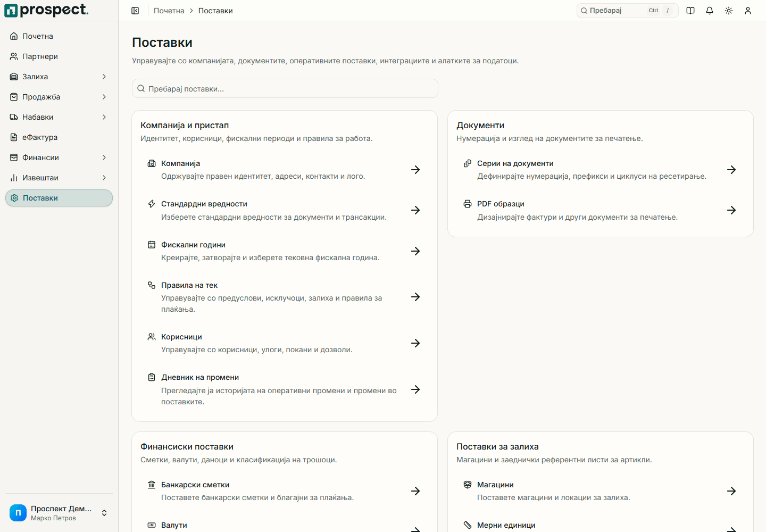Open the Банкарски сметки settings link

click(x=285, y=491)
